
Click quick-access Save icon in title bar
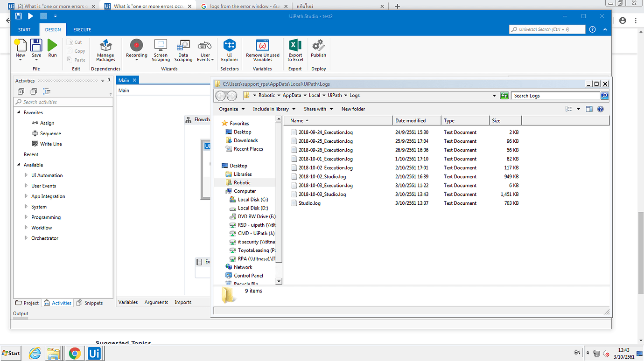click(18, 16)
